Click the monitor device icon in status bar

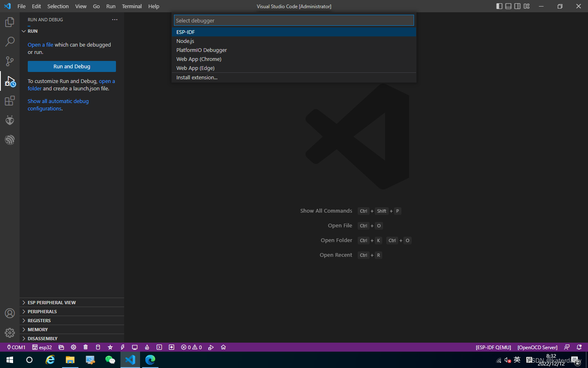pos(135,347)
